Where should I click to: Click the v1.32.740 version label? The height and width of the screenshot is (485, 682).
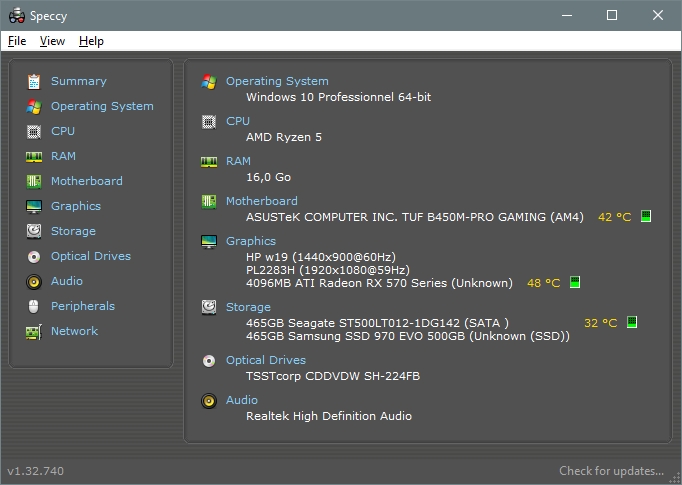coord(36,471)
